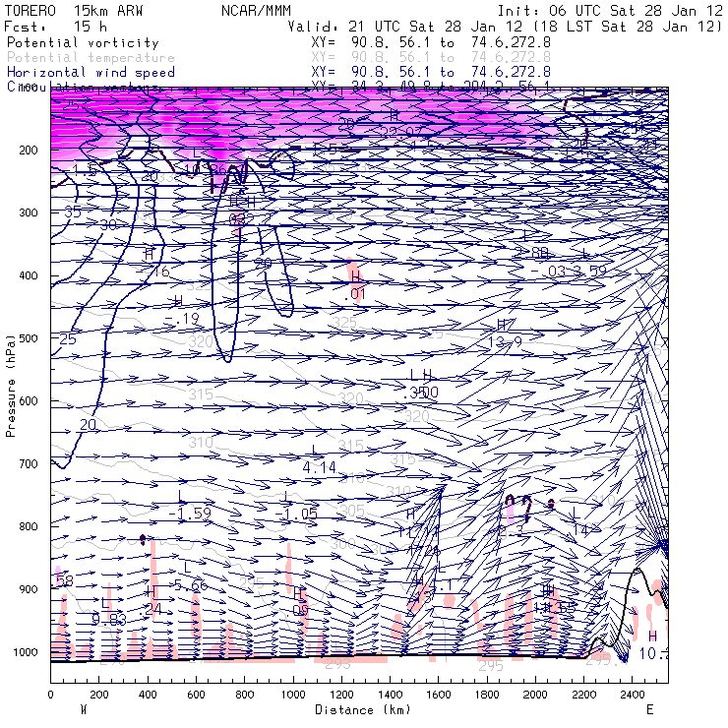Click the '-1.05' low value label

[296, 514]
